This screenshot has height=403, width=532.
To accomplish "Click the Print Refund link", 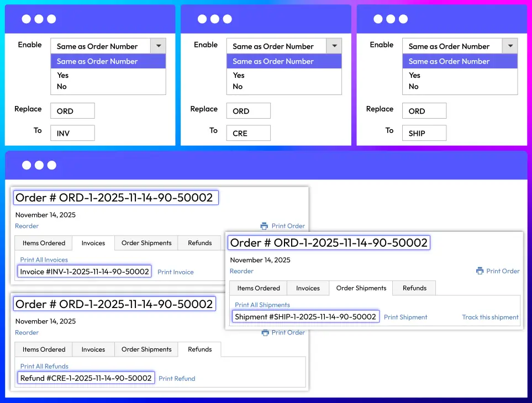I will (x=177, y=379).
